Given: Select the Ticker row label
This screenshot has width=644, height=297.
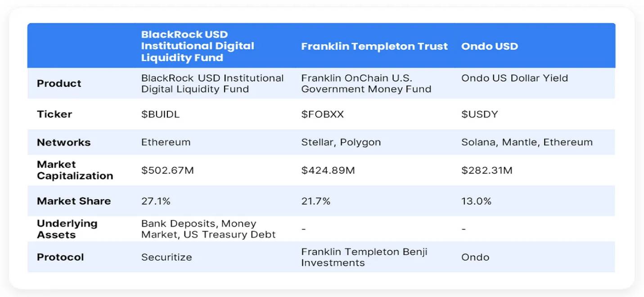Looking at the screenshot, I should pos(54,114).
